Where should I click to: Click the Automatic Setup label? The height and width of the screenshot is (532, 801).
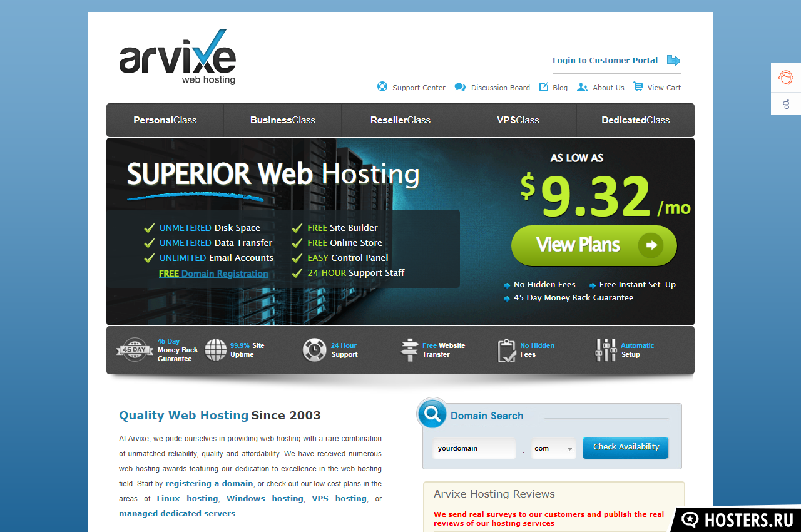pos(637,350)
